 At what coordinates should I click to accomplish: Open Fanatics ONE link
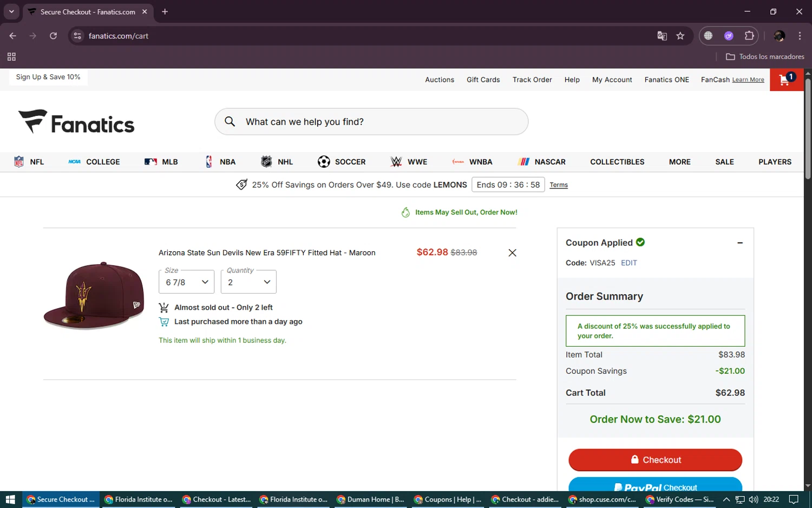(667, 80)
